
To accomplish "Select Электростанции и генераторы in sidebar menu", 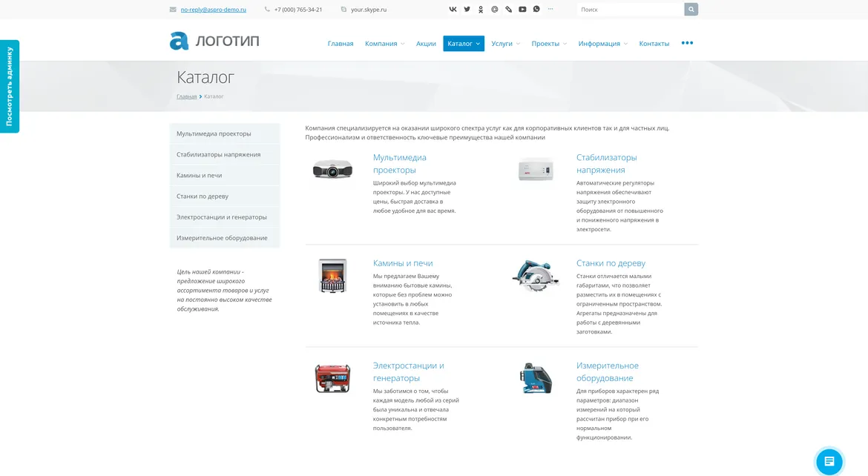I will coord(225,217).
